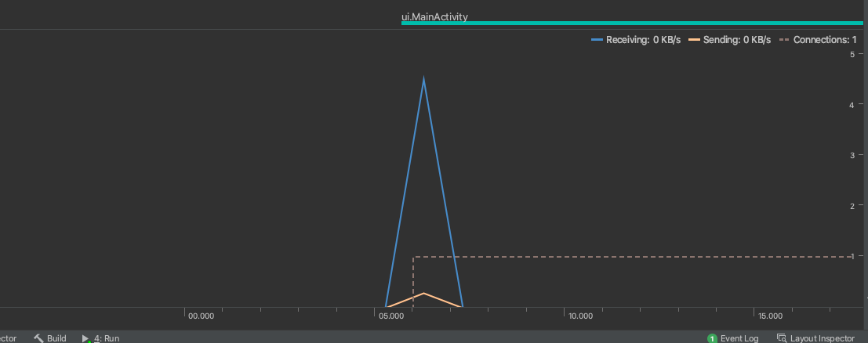The width and height of the screenshot is (868, 343).
Task: Select the Connections: 1 legend text
Action: click(x=825, y=39)
